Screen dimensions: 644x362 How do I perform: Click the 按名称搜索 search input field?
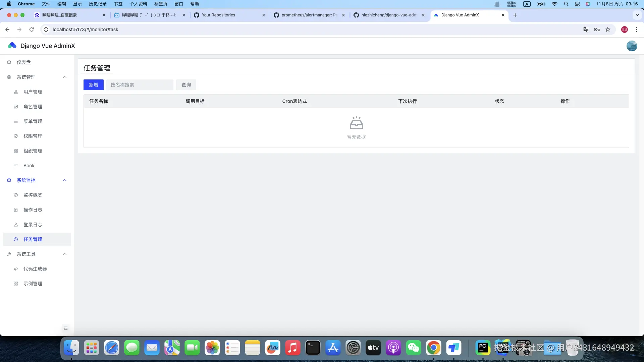[140, 85]
